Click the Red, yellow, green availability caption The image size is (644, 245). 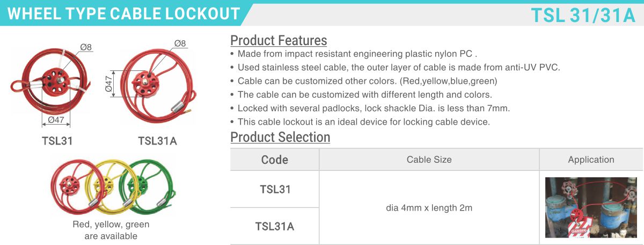111,230
